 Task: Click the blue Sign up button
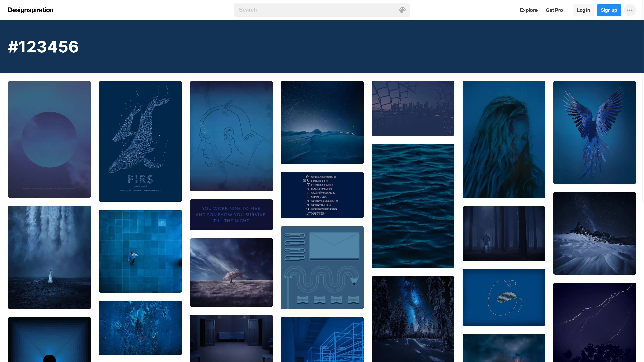tap(609, 10)
